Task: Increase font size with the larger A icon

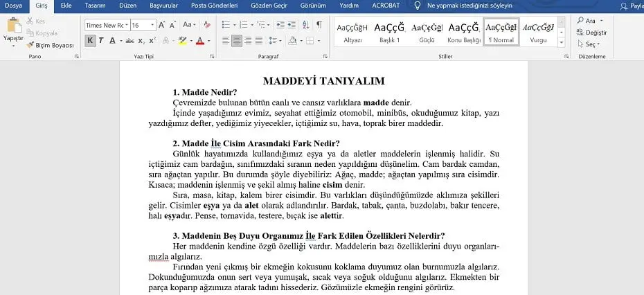Action: (x=162, y=25)
